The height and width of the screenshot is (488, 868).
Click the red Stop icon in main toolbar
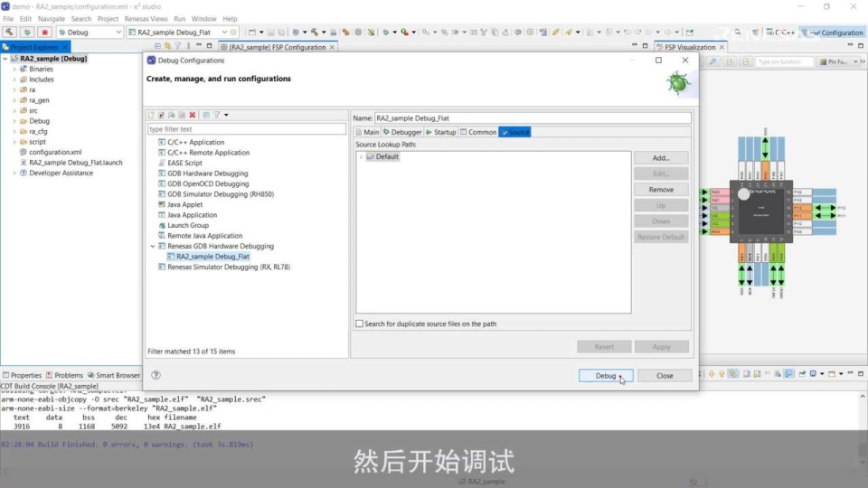45,33
